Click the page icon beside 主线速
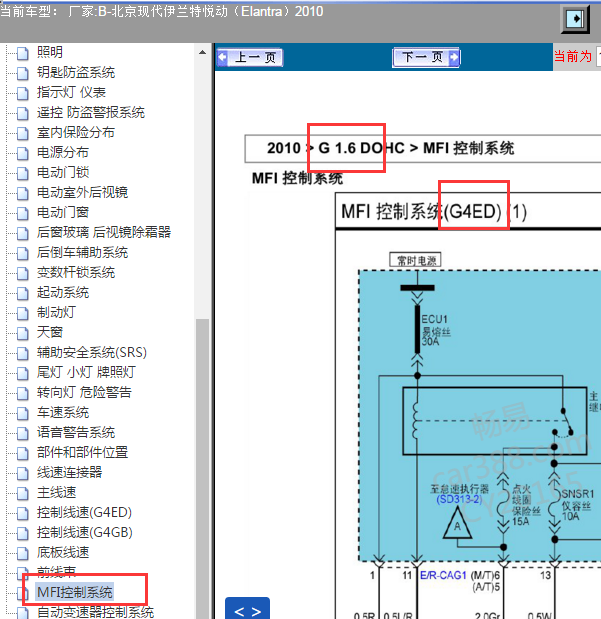Screen dimensions: 601x619 click(x=23, y=493)
